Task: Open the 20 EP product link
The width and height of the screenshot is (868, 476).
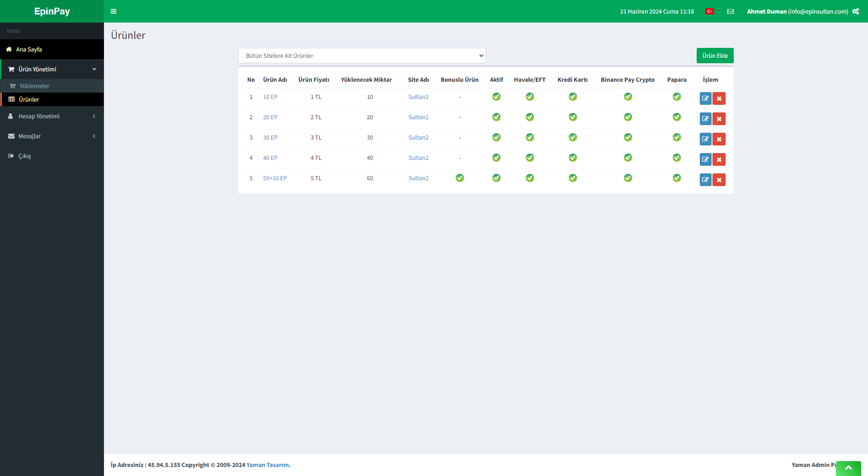Action: pos(270,117)
